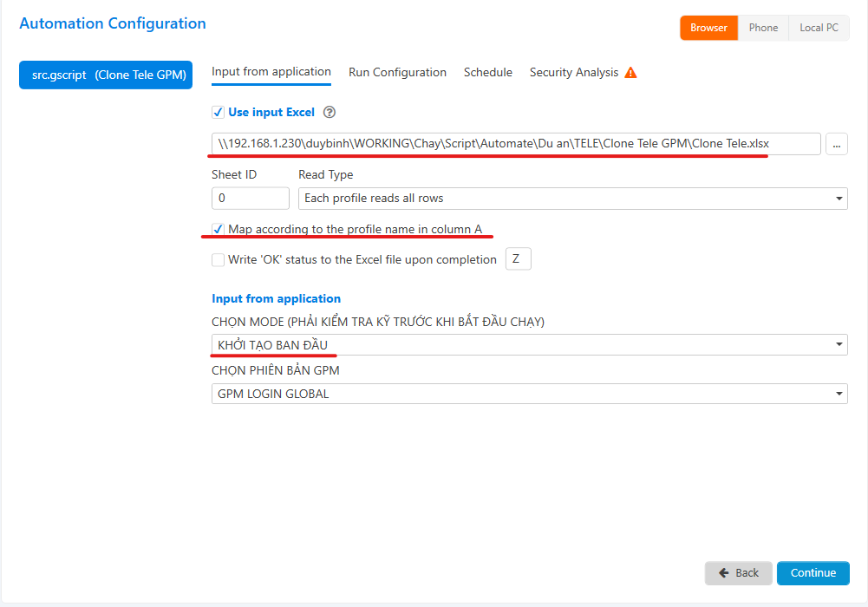Uncheck the Use input Excel checkbox
The image size is (868, 607).
tap(218, 113)
